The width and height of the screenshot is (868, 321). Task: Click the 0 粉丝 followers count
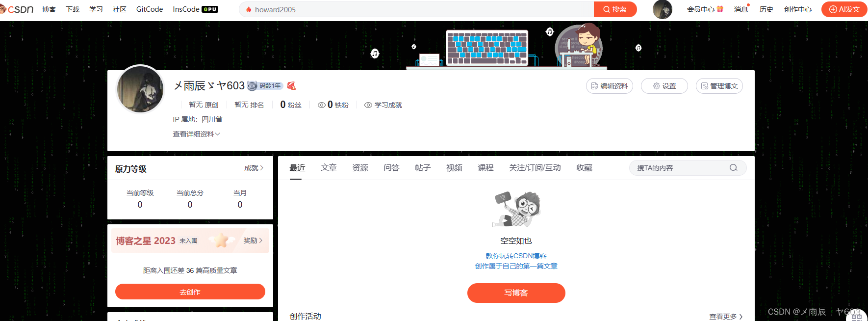click(291, 105)
